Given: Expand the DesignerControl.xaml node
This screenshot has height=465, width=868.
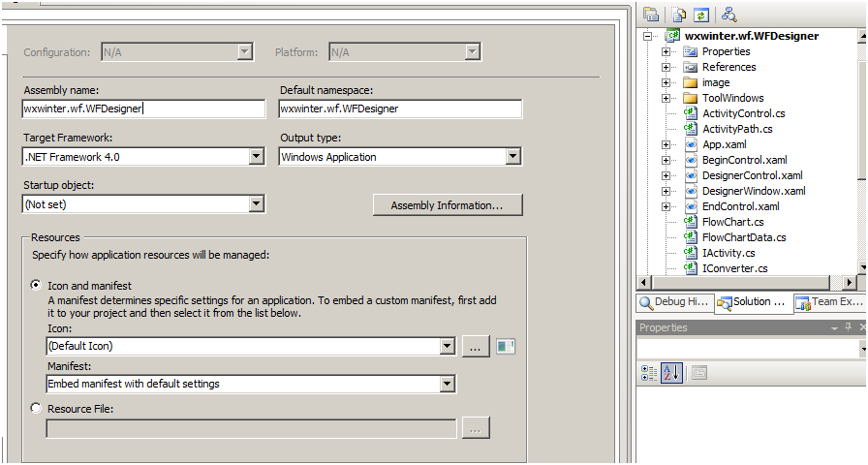Looking at the screenshot, I should point(666,175).
